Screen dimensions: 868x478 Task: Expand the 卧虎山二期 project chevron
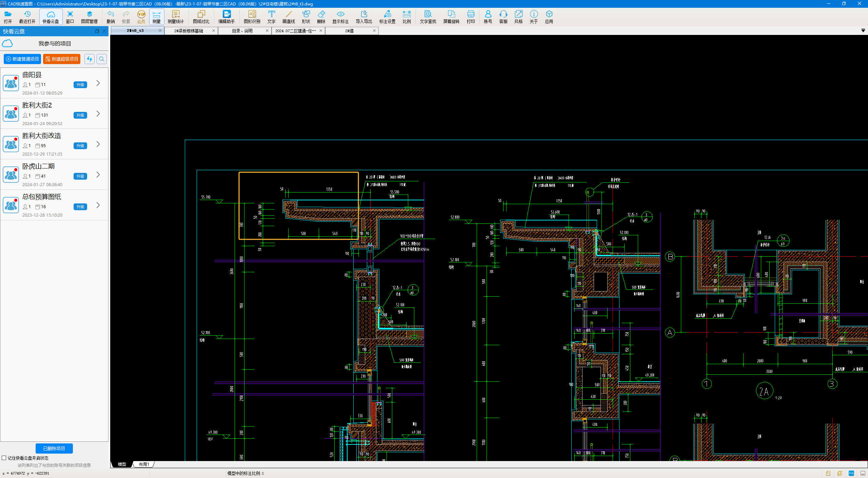(98, 175)
